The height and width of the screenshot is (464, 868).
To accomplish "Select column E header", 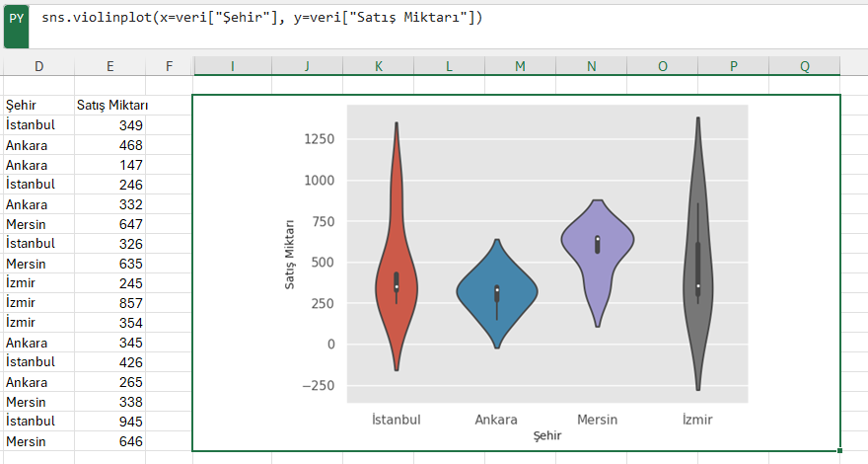I will (x=109, y=66).
